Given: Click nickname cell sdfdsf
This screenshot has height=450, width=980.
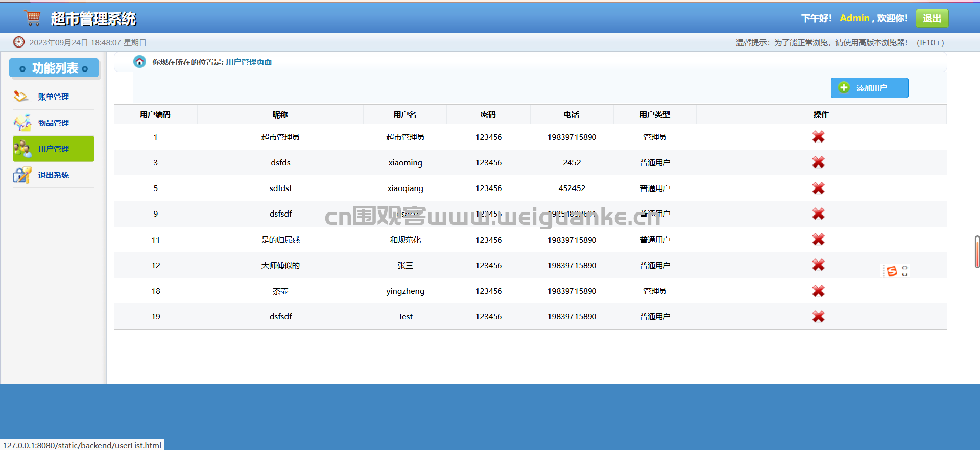Looking at the screenshot, I should click(x=280, y=188).
